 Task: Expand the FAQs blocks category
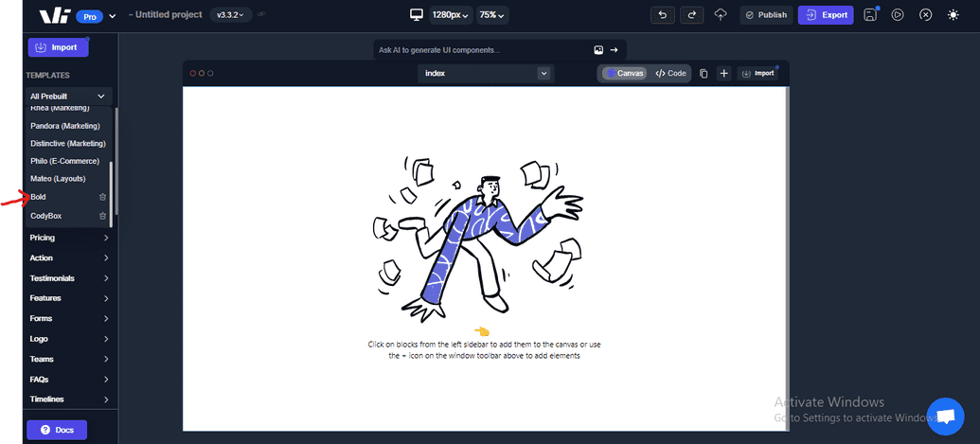[x=69, y=379]
